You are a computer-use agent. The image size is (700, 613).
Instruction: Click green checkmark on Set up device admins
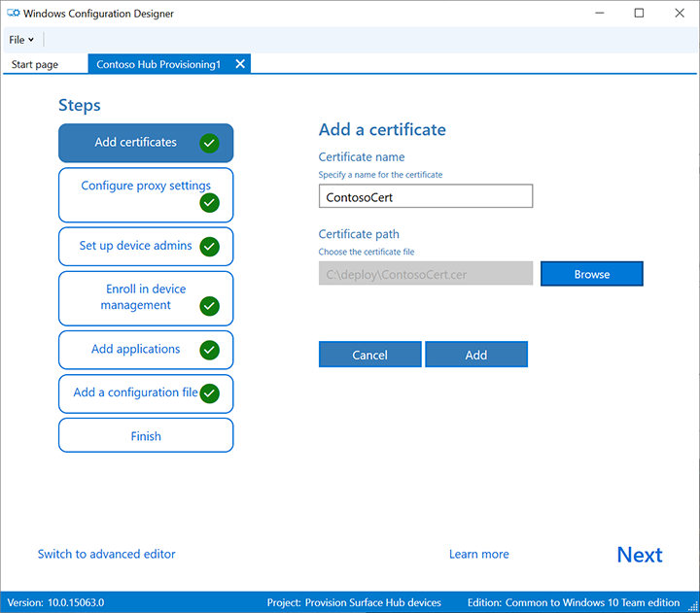pyautogui.click(x=209, y=247)
